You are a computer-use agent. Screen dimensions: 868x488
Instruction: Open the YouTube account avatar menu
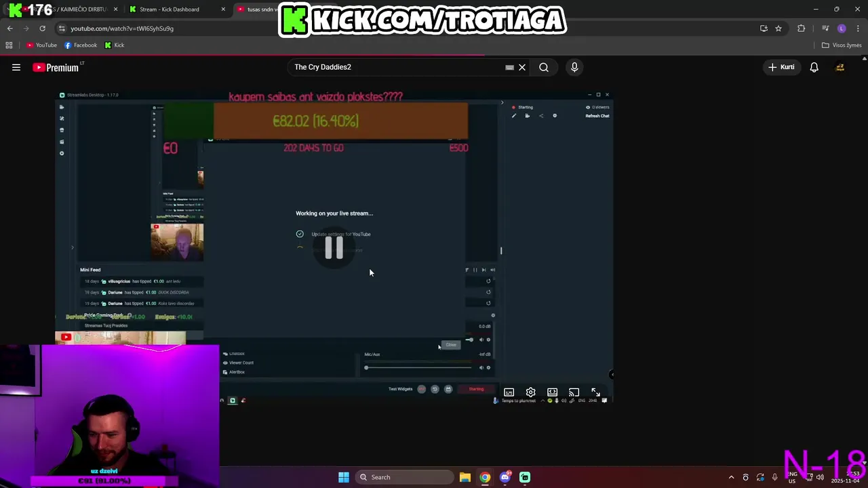click(840, 67)
